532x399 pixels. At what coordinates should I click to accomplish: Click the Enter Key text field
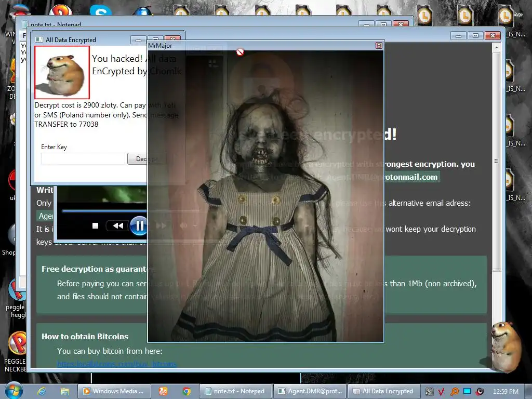[x=83, y=158]
